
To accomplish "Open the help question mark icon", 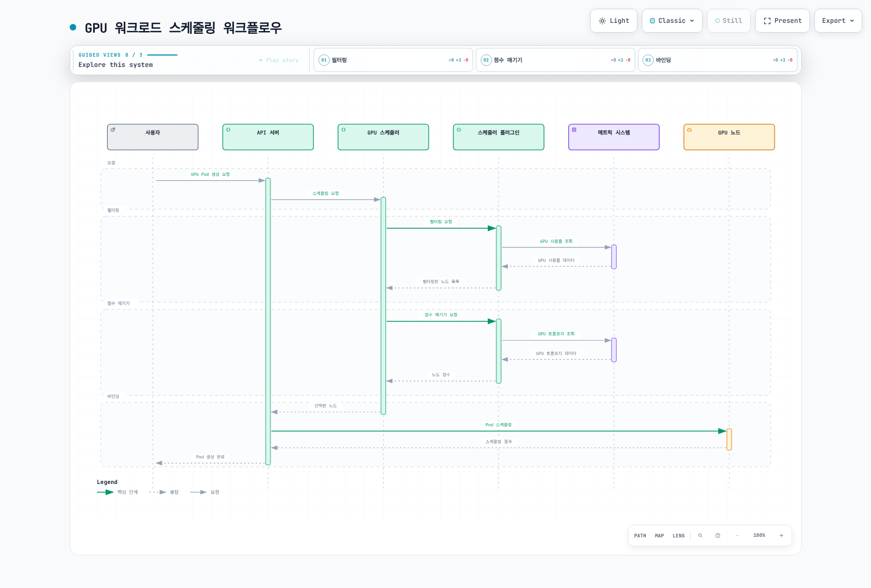I will pos(717,536).
